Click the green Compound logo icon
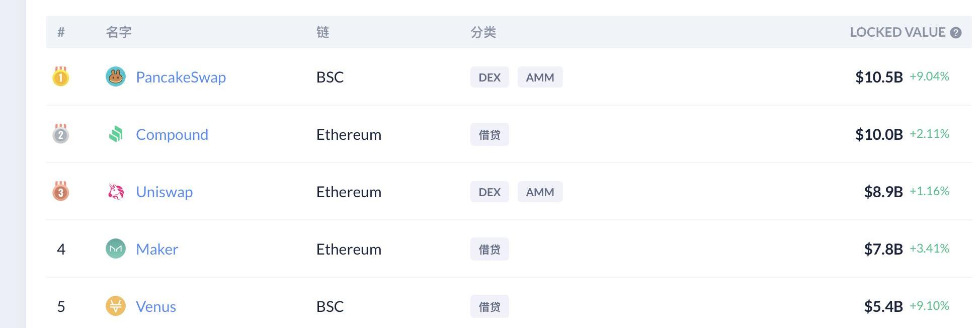980x328 pixels. pyautogui.click(x=116, y=134)
